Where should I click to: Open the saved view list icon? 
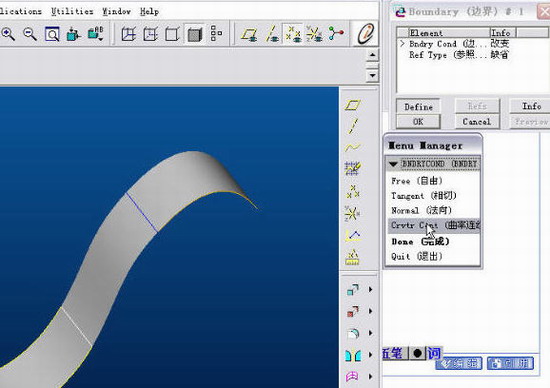point(95,34)
